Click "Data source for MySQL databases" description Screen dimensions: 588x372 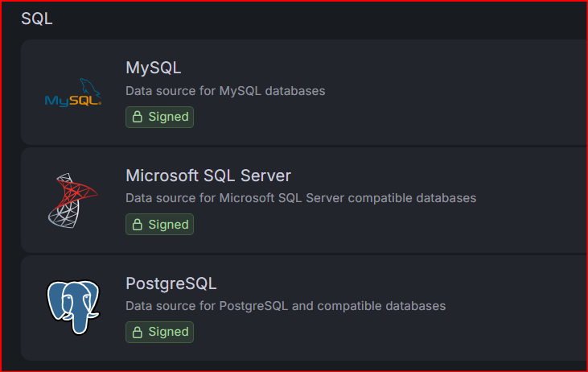pyautogui.click(x=225, y=91)
